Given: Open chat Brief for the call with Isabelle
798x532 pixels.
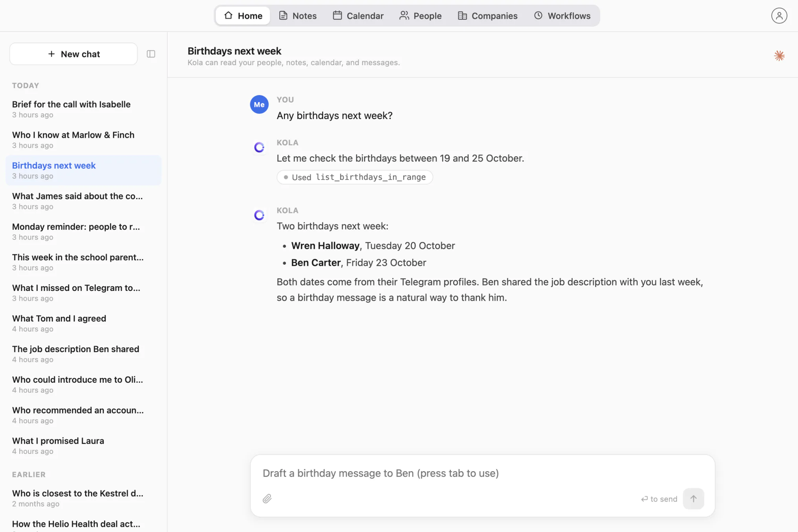Looking at the screenshot, I should tap(83, 109).
